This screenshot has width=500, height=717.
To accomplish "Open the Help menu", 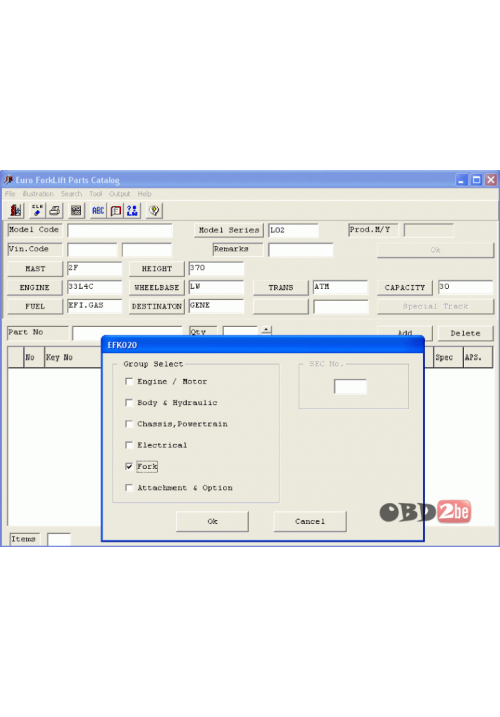I will [145, 194].
